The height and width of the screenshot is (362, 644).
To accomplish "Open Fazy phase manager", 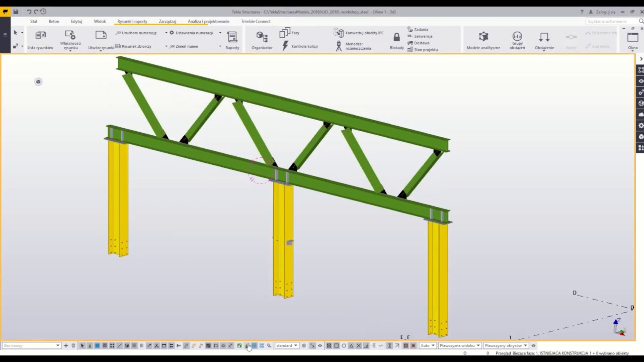I will [289, 33].
